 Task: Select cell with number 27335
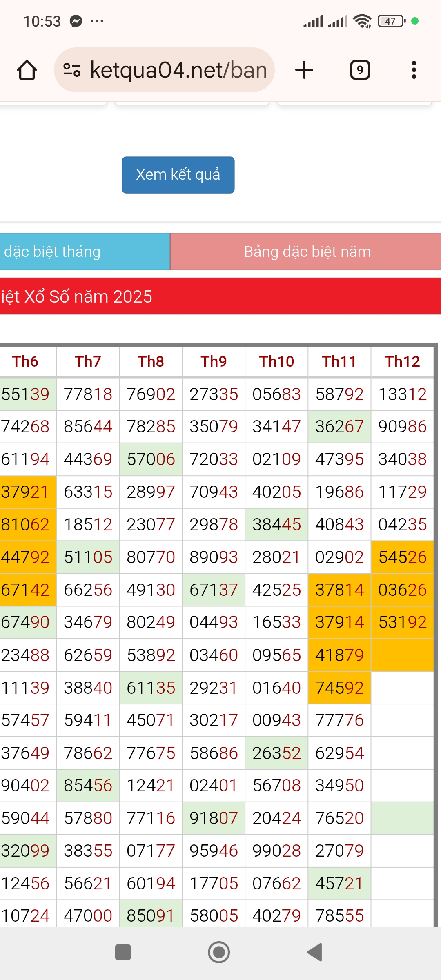(214, 394)
